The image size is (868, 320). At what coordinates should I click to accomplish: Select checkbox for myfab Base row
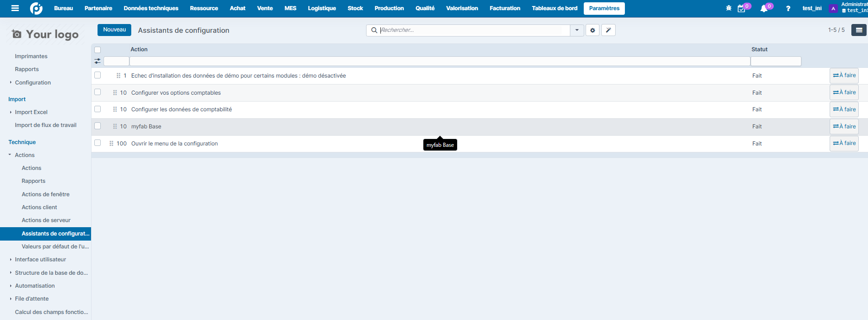pos(98,126)
